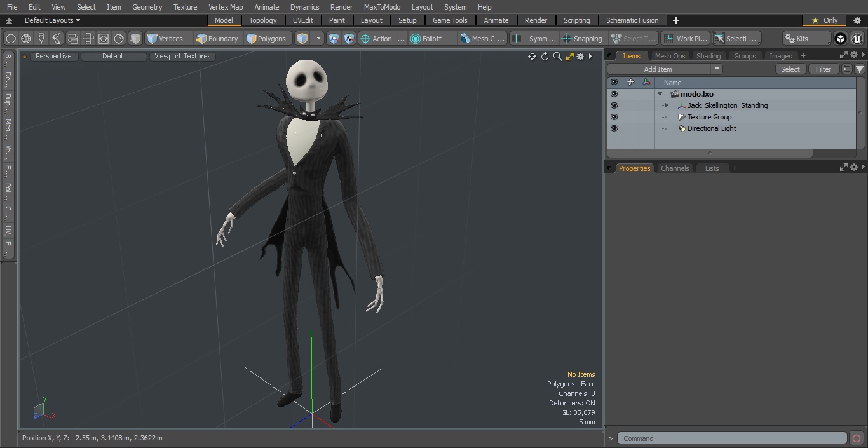Open the Vertex Map menu
This screenshot has height=448, width=868.
coord(226,7)
